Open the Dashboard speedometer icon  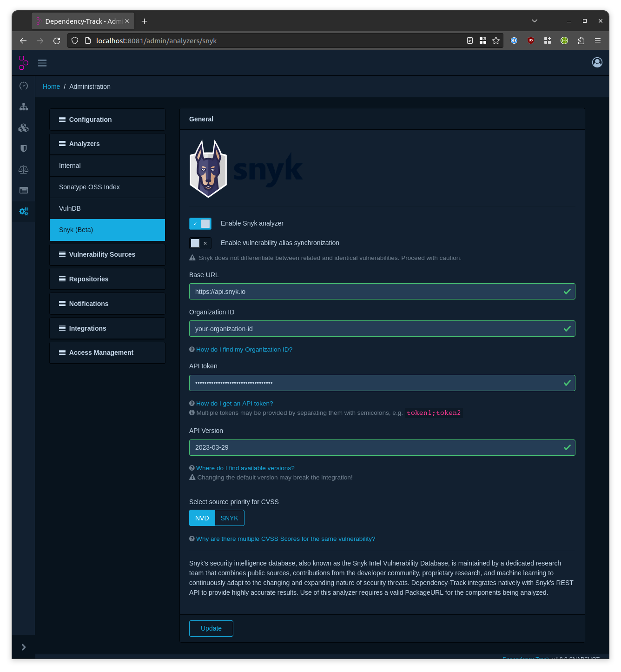pos(23,86)
